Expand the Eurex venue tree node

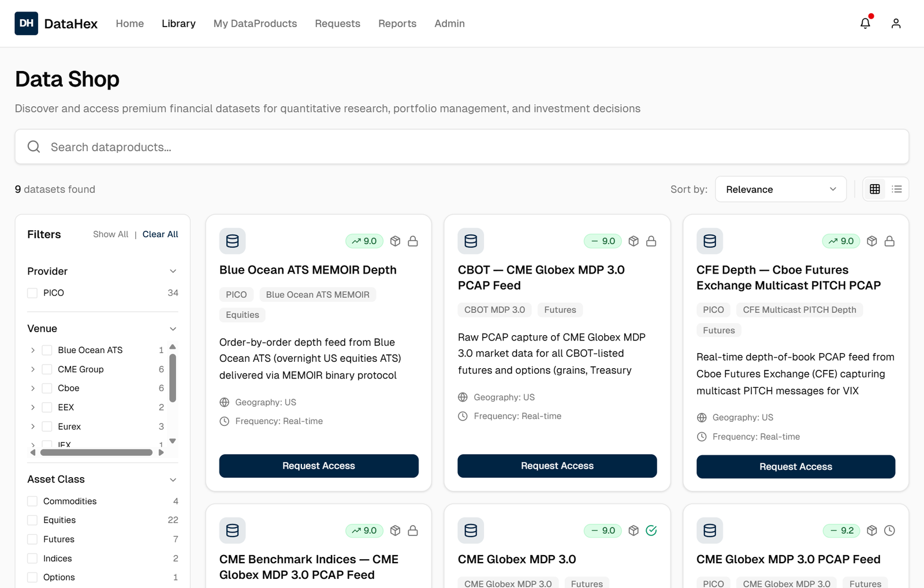(33, 426)
